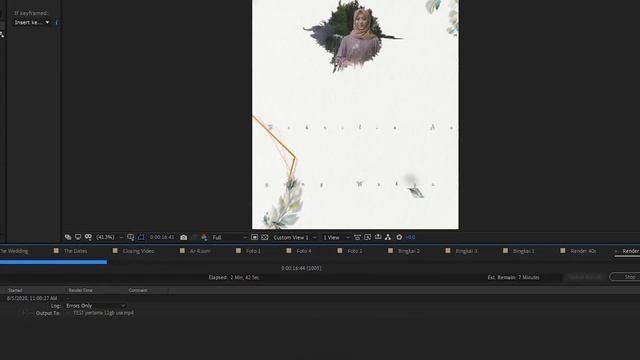The image size is (640, 360).
Task: Open the Log Errors Only dropdown
Action: pyautogui.click(x=96, y=306)
